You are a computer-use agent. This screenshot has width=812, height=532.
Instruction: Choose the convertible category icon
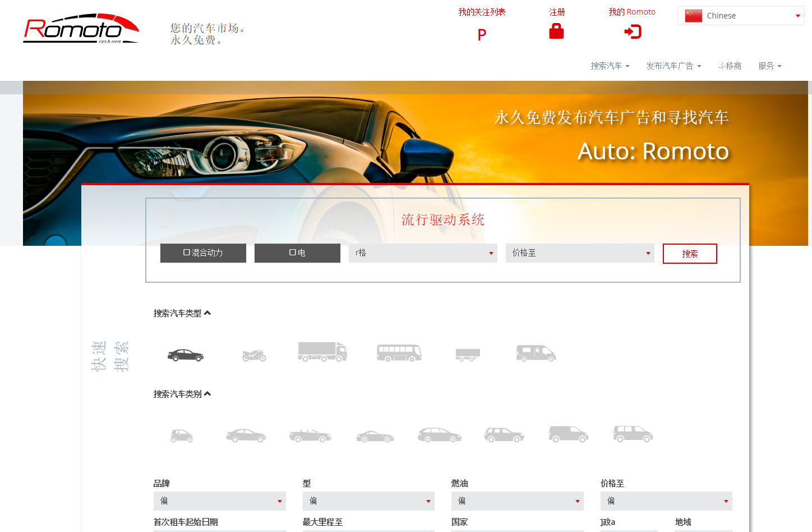tap(311, 435)
